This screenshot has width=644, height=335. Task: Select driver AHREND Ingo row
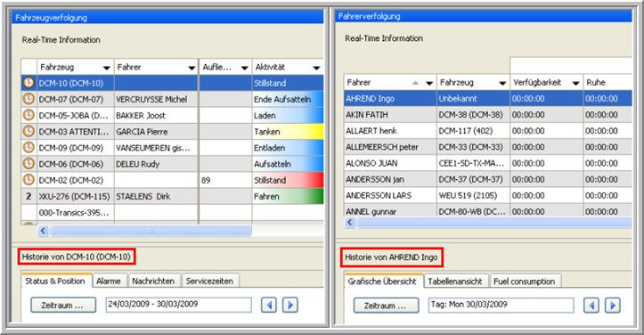pyautogui.click(x=488, y=99)
